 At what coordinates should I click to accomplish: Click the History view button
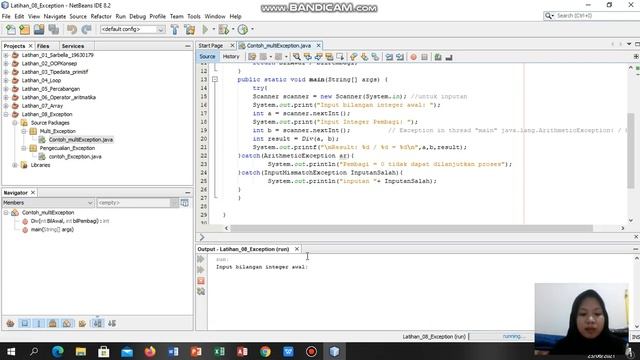231,57
